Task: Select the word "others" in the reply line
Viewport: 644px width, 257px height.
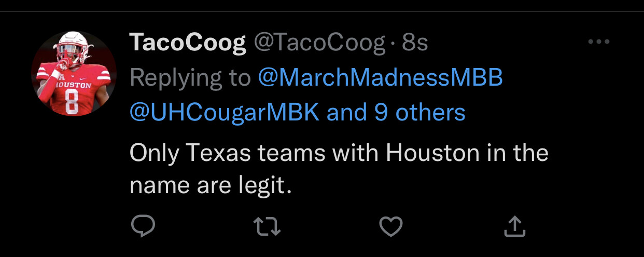Action: point(430,112)
